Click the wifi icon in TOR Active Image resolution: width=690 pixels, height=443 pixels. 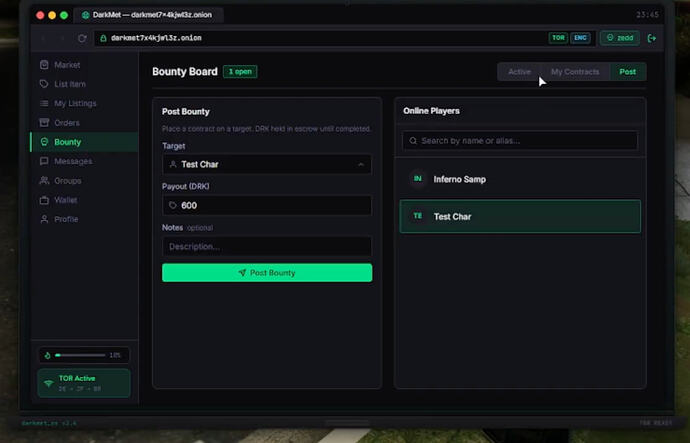48,384
